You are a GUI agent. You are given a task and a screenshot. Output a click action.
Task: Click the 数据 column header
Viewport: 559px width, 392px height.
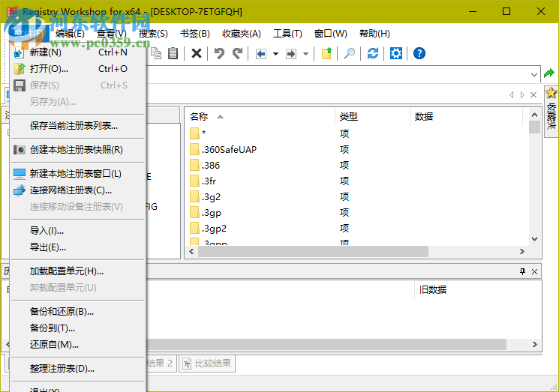coord(466,116)
